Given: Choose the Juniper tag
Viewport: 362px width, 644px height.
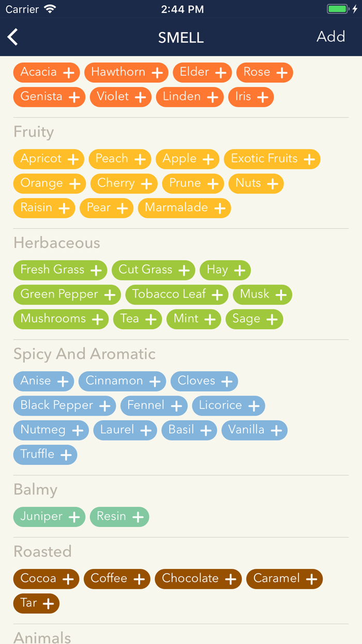Looking at the screenshot, I should [x=49, y=517].
